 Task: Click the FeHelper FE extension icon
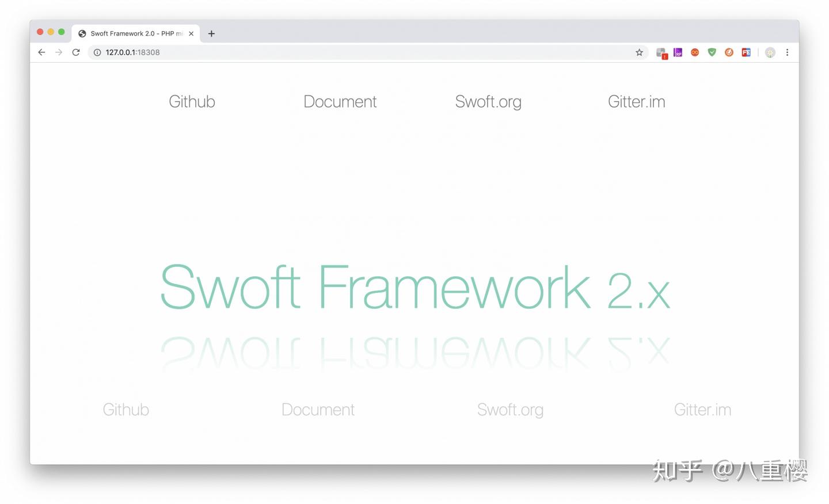[746, 52]
